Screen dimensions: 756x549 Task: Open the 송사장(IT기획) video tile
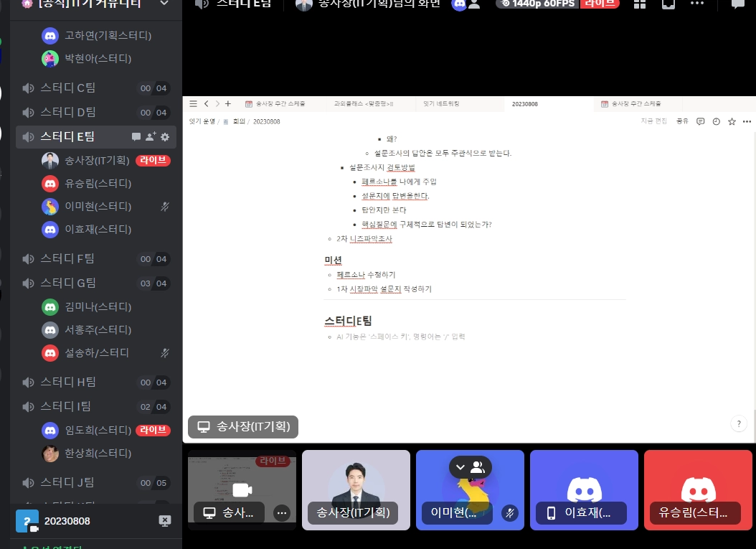(356, 490)
